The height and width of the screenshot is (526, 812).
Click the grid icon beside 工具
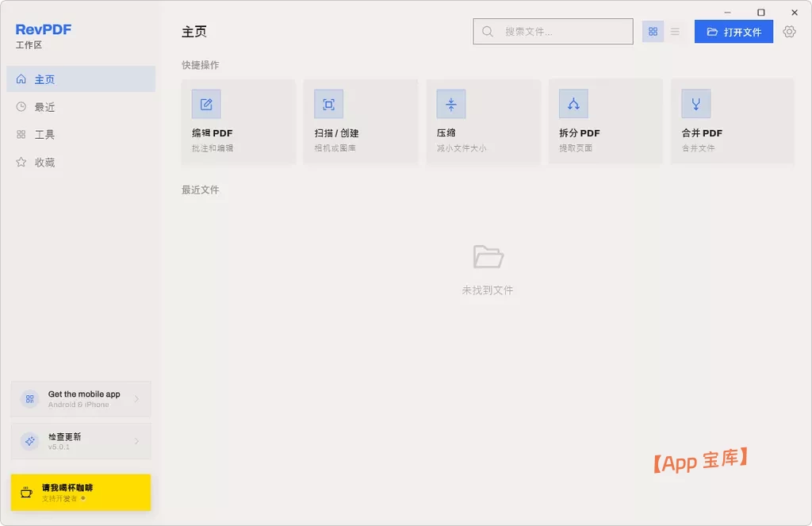coord(21,134)
